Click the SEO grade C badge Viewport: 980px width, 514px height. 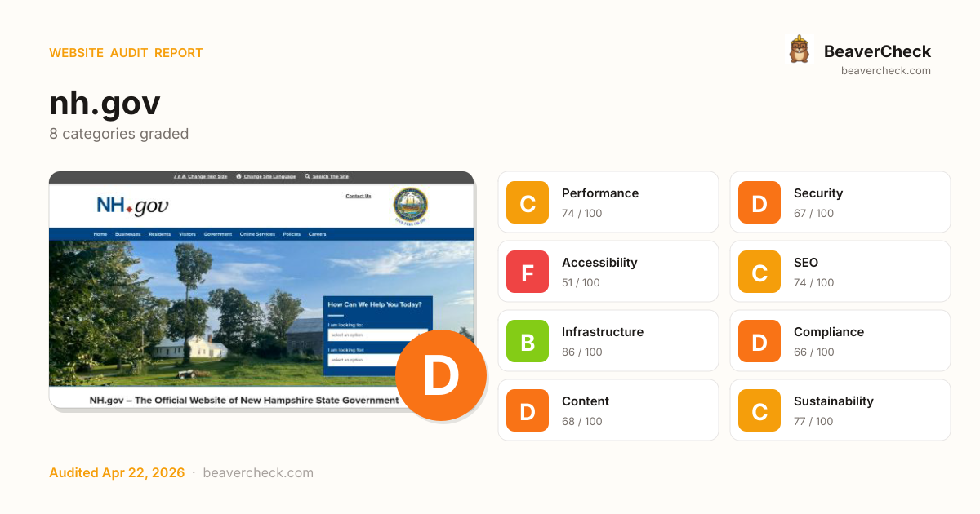coord(759,272)
